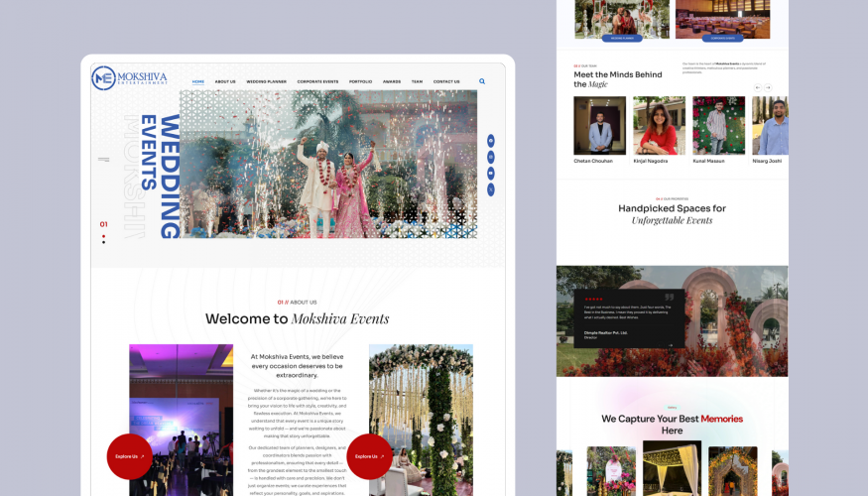Open Kunal Masaun's team photo
Image resolution: width=868 pixels, height=496 pixels.
718,126
